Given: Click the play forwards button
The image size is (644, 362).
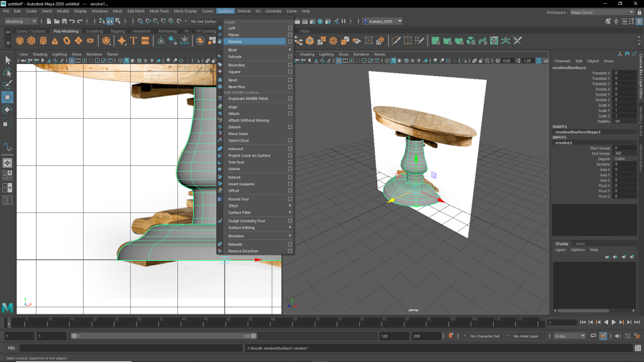Looking at the screenshot, I should click(614, 322).
